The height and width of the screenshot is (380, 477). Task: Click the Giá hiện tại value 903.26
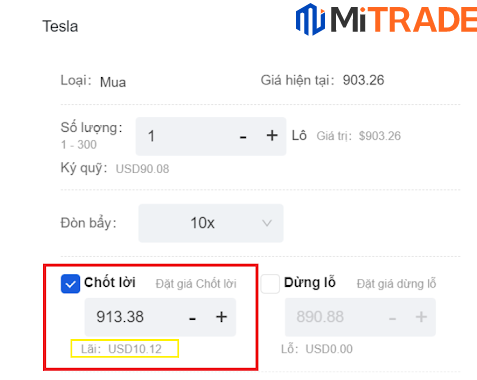[x=363, y=80]
